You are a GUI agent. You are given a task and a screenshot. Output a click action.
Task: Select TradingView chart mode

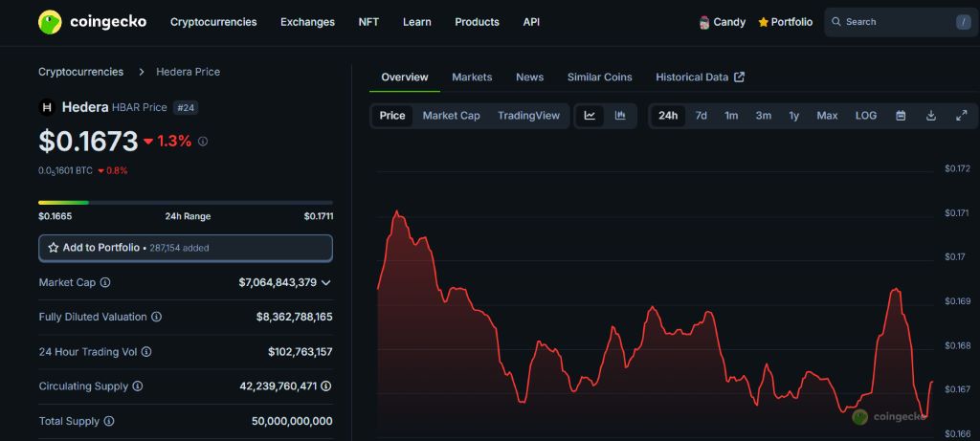tap(528, 116)
